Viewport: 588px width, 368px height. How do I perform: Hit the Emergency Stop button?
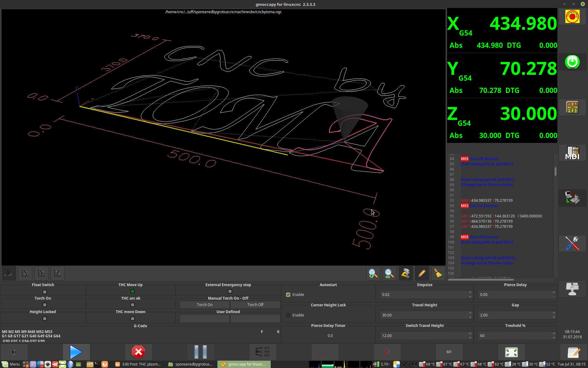[572, 17]
